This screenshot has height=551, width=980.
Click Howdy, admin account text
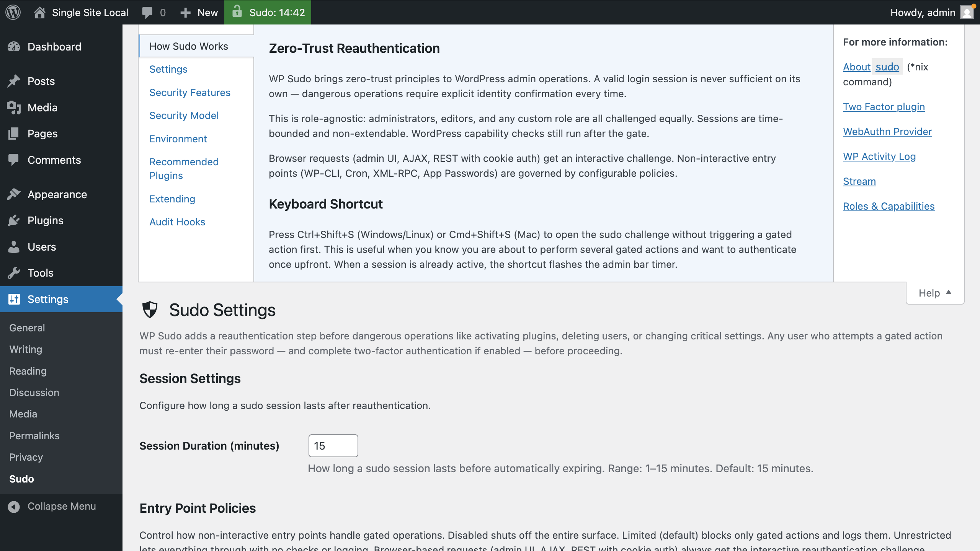923,13
